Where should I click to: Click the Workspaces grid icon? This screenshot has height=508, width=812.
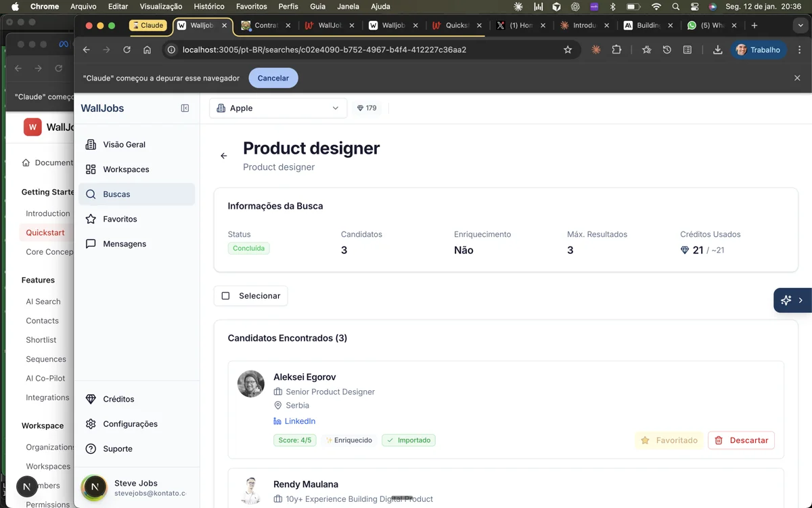91,169
